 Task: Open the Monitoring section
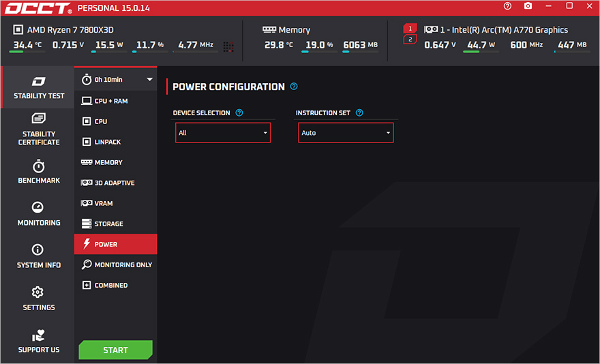(x=39, y=213)
